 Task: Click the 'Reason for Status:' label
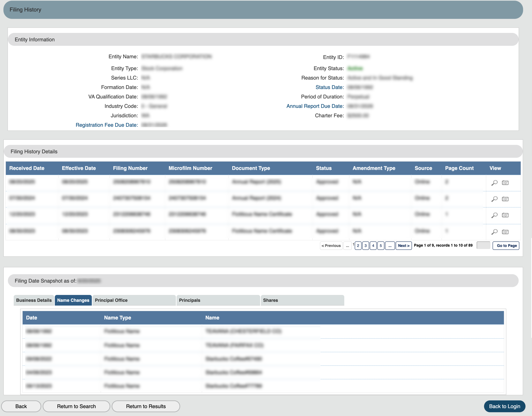tap(323, 78)
